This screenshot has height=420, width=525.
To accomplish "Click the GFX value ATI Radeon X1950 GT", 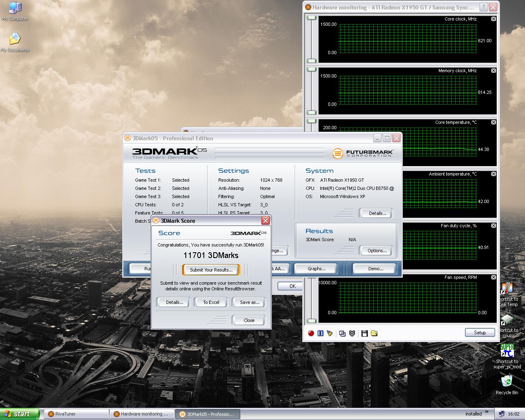I will pos(342,180).
